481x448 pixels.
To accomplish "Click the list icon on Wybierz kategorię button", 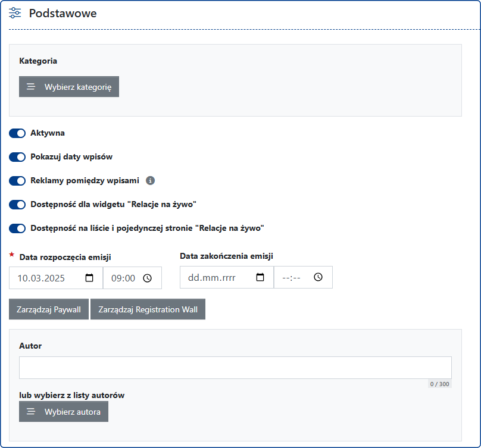I will click(x=31, y=86).
